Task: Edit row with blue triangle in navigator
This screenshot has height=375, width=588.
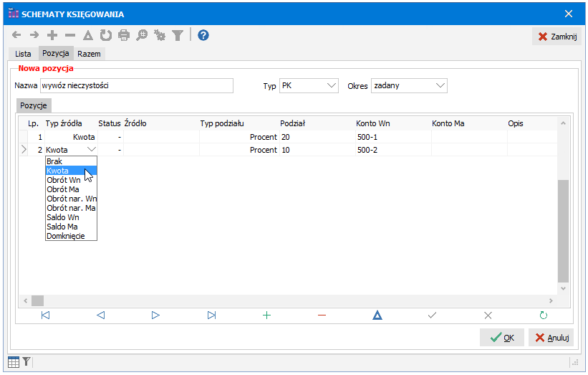Action: tap(377, 315)
